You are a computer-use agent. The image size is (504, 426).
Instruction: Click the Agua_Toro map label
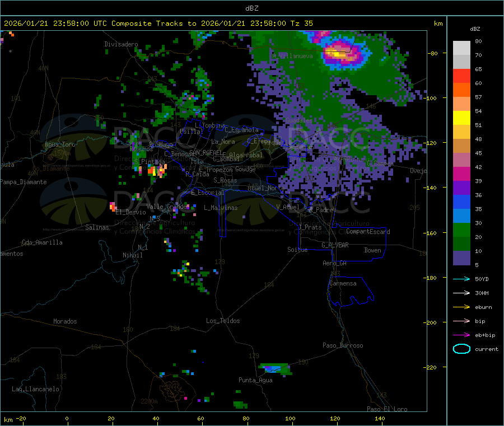click(60, 144)
